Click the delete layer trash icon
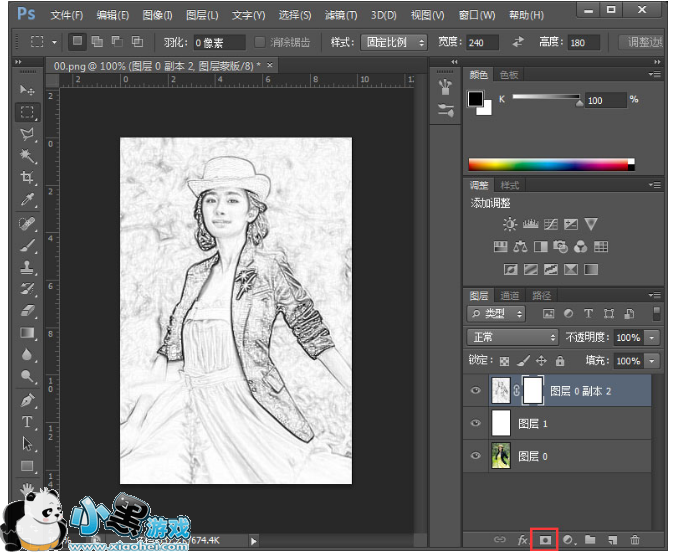 click(x=634, y=539)
